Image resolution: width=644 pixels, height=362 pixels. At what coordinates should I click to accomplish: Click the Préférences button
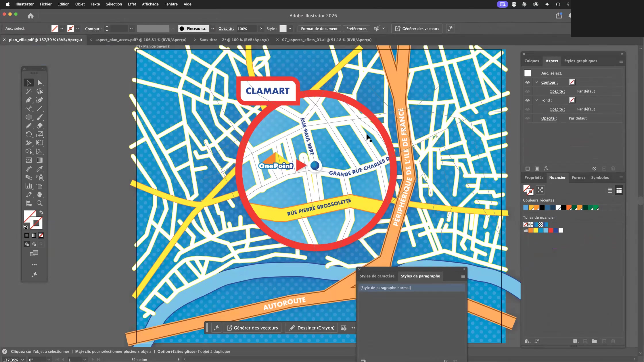click(356, 29)
